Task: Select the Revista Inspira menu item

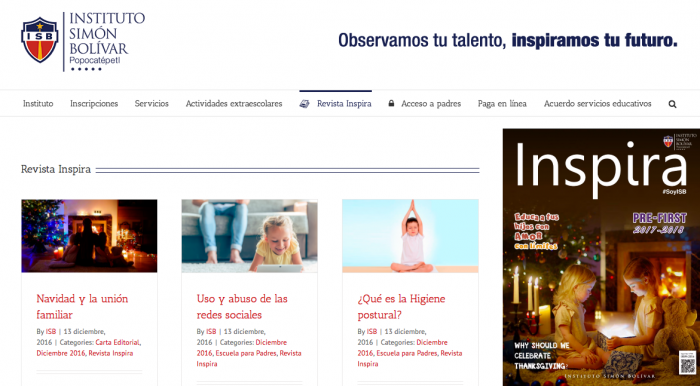Action: point(344,104)
